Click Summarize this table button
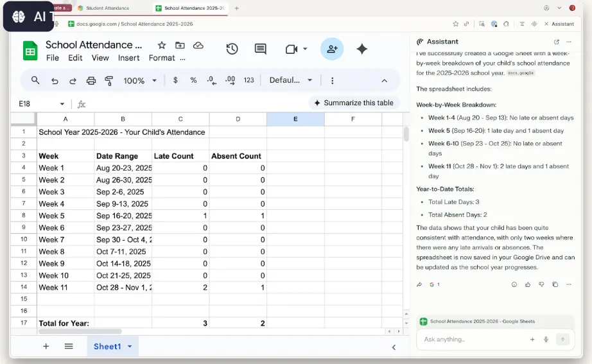 pyautogui.click(x=353, y=103)
